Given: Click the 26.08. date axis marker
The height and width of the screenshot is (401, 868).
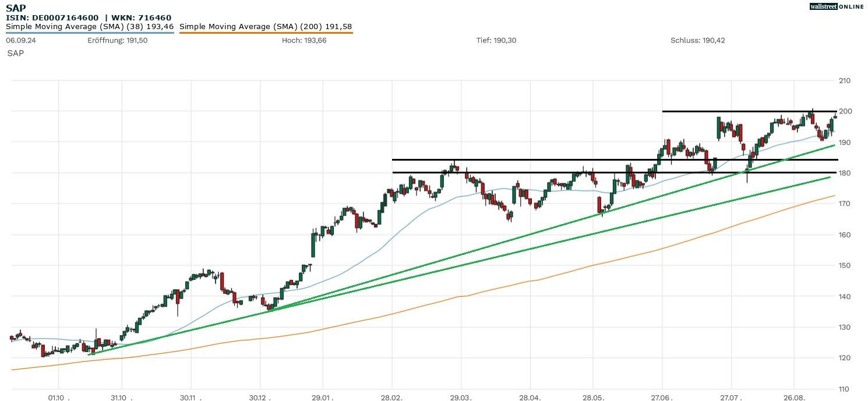Looking at the screenshot, I should (795, 397).
